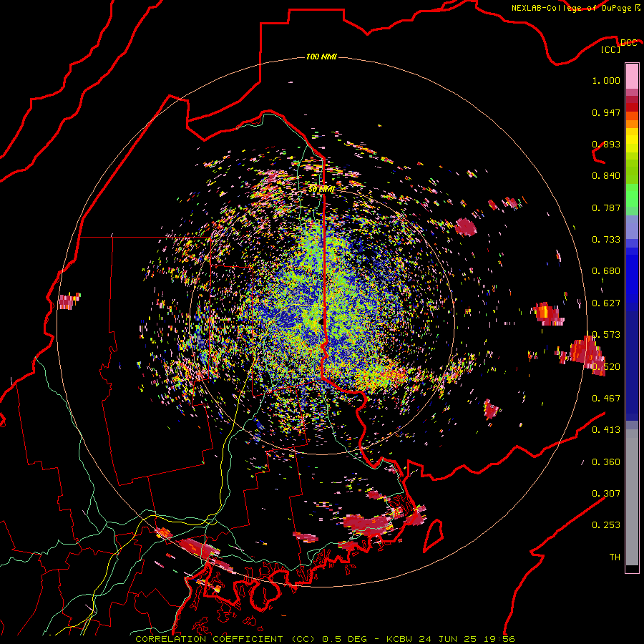
Task: Click the 0.573 scale value
Action: (606, 335)
